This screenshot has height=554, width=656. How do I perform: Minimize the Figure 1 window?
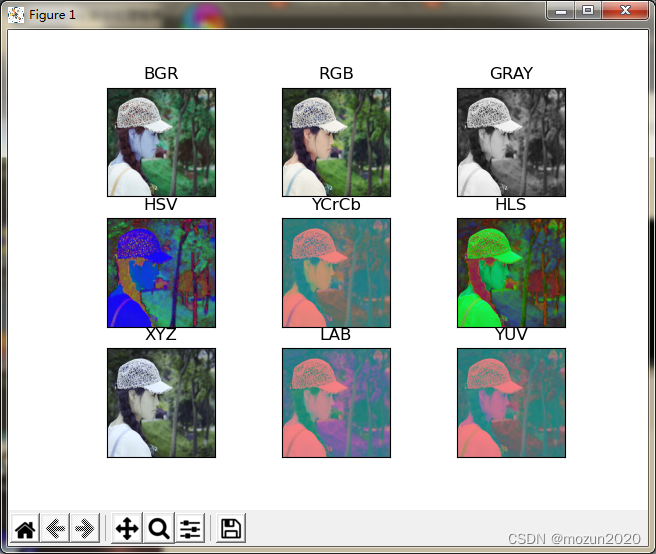click(x=561, y=10)
